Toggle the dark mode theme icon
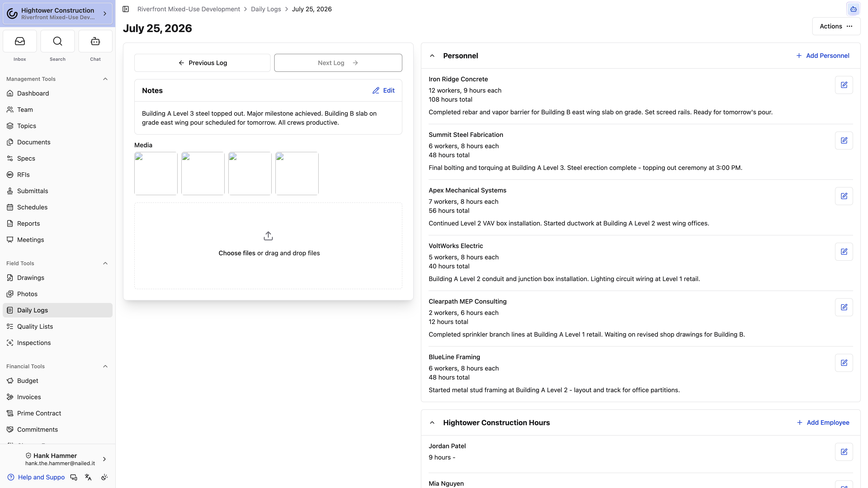The width and height of the screenshot is (868, 488). [104, 477]
